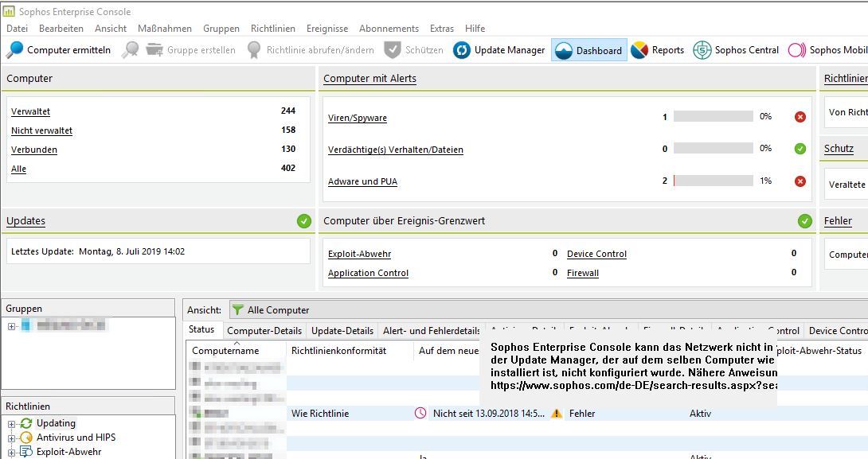
Task: Open the Nicht verwaltet link
Action: click(41, 130)
